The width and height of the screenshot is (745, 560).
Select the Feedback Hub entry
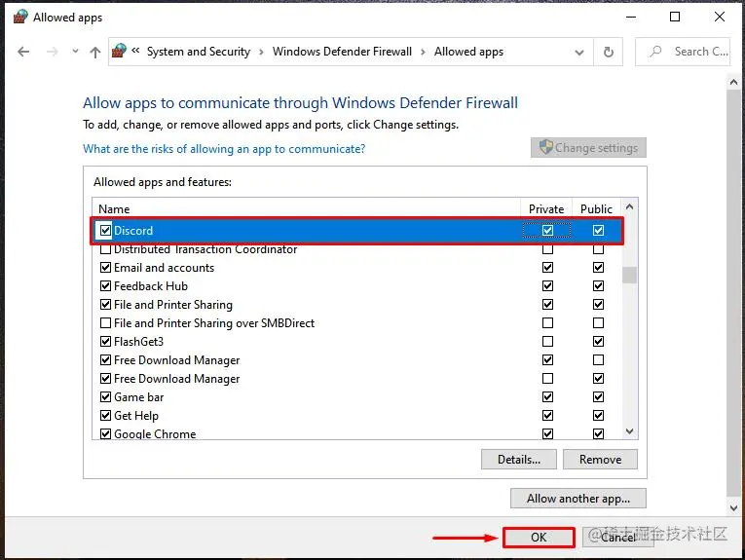coord(151,286)
